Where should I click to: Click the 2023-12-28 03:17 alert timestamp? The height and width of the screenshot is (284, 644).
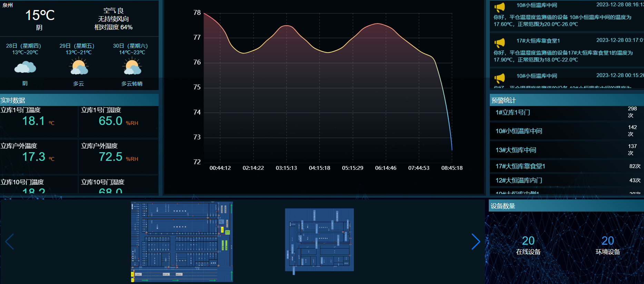pos(620,40)
